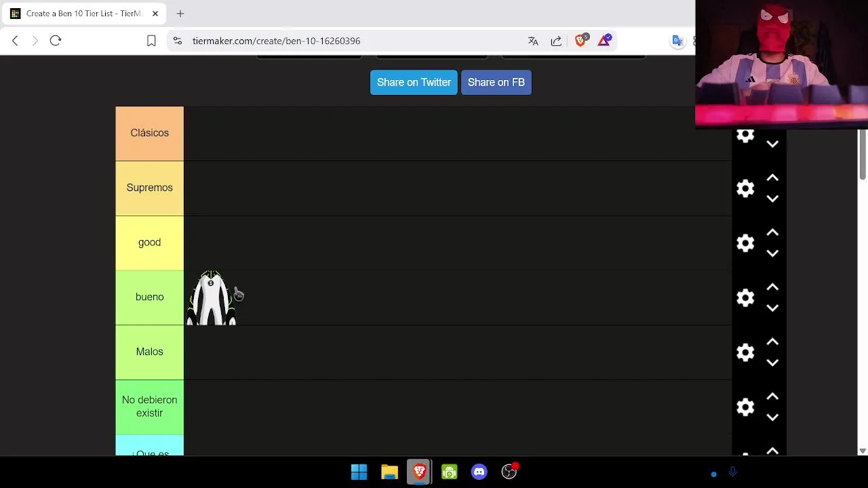Viewport: 868px width, 488px height.
Task: Move No debieron existir tier down
Action: click(772, 418)
